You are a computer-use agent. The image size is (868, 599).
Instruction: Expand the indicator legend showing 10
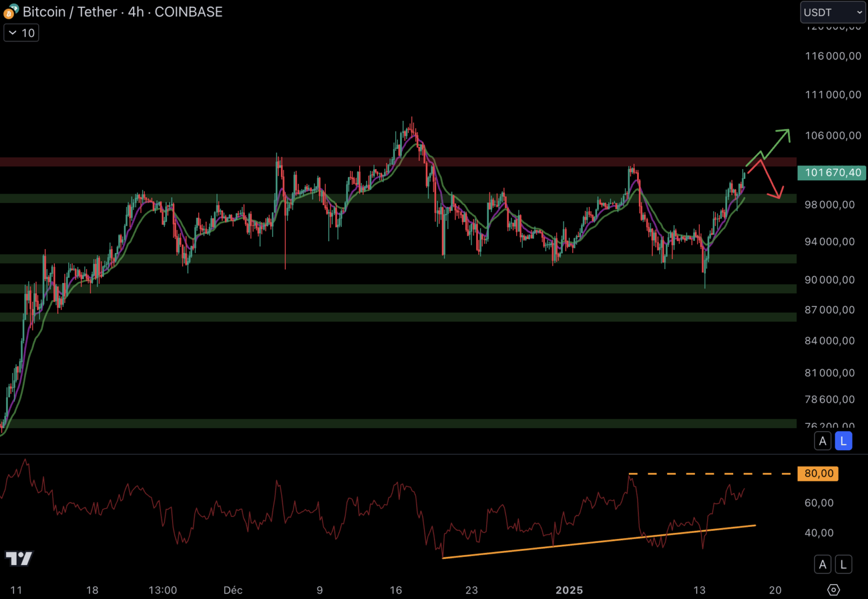[21, 33]
